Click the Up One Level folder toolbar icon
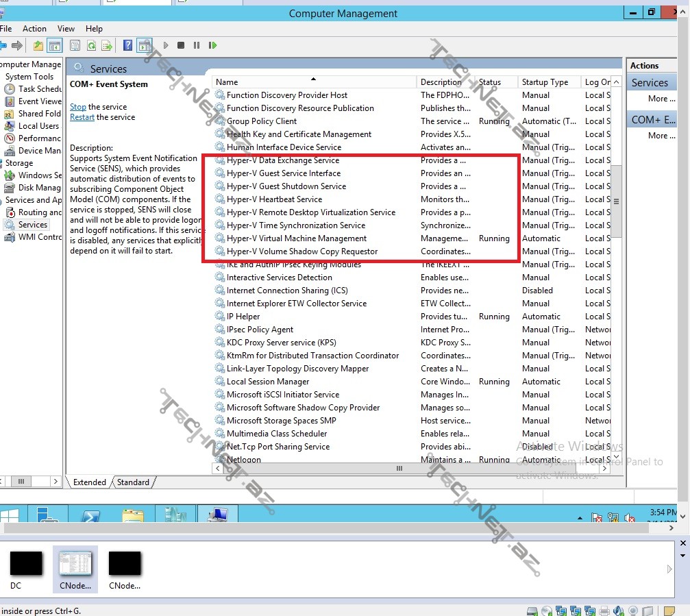 click(38, 46)
